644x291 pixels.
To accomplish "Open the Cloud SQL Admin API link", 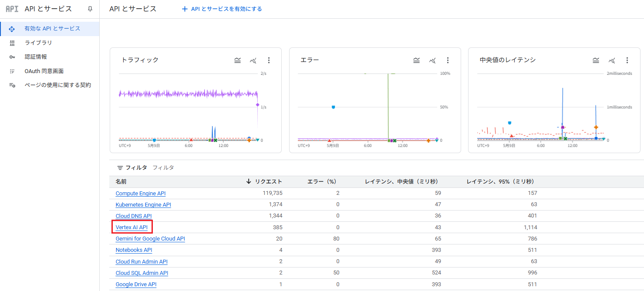I will (142, 273).
